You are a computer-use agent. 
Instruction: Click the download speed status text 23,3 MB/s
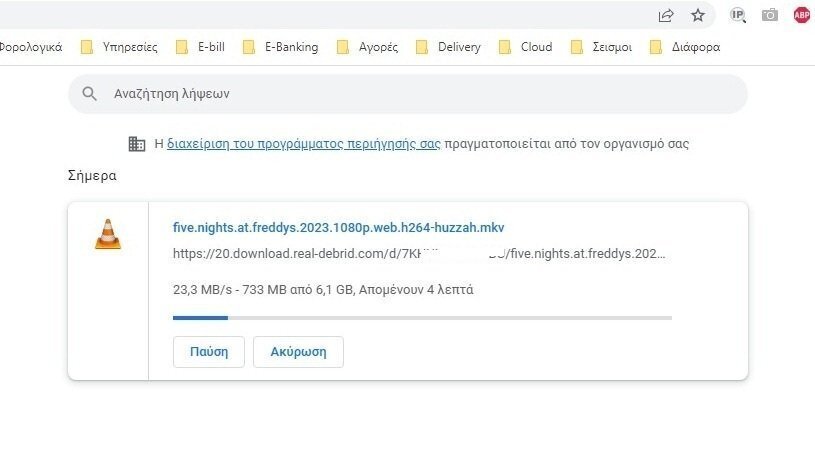323,290
